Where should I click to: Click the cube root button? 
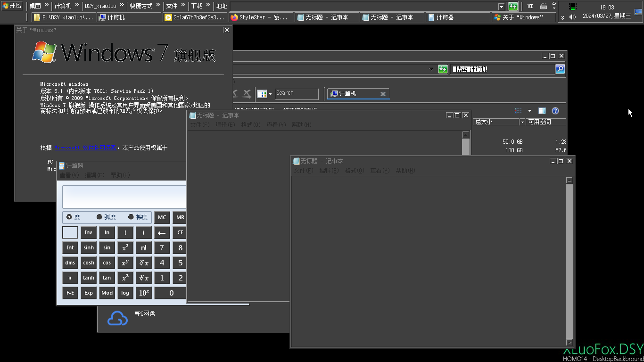point(143,278)
